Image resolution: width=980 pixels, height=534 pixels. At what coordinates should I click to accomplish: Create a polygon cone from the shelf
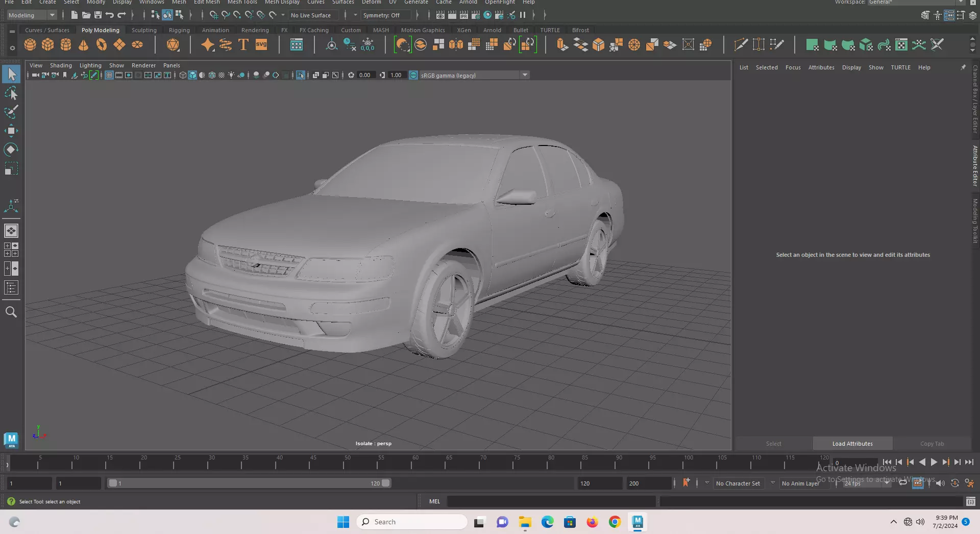point(84,45)
